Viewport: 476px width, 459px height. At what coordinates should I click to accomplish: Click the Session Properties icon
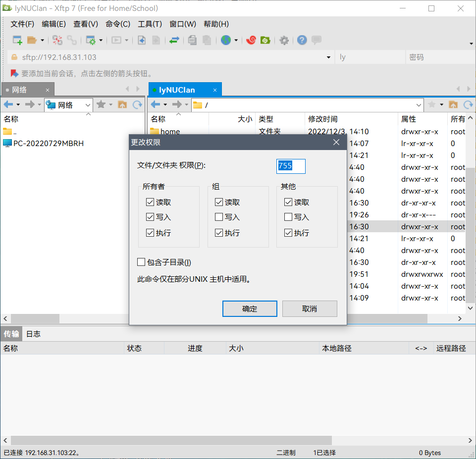coord(91,40)
